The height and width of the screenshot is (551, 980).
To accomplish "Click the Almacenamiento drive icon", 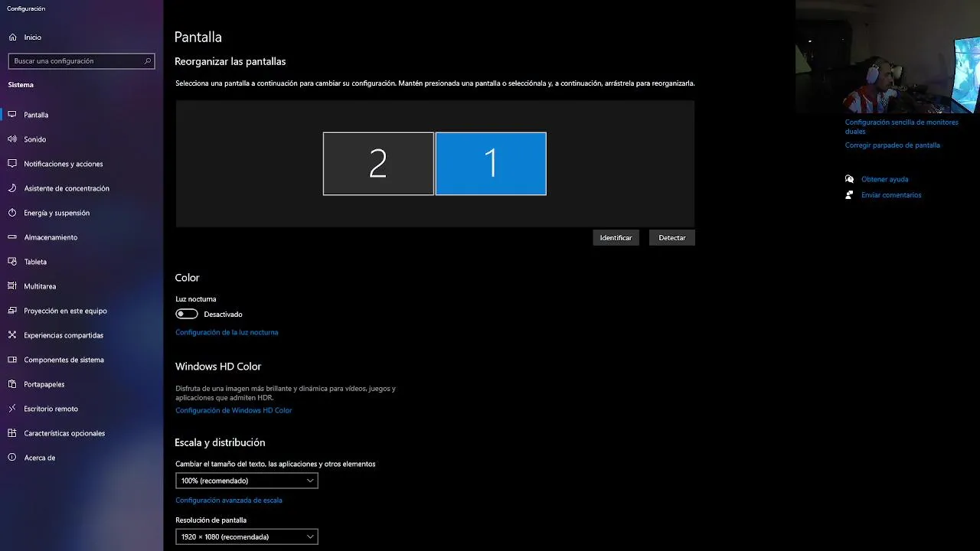I will tap(12, 237).
